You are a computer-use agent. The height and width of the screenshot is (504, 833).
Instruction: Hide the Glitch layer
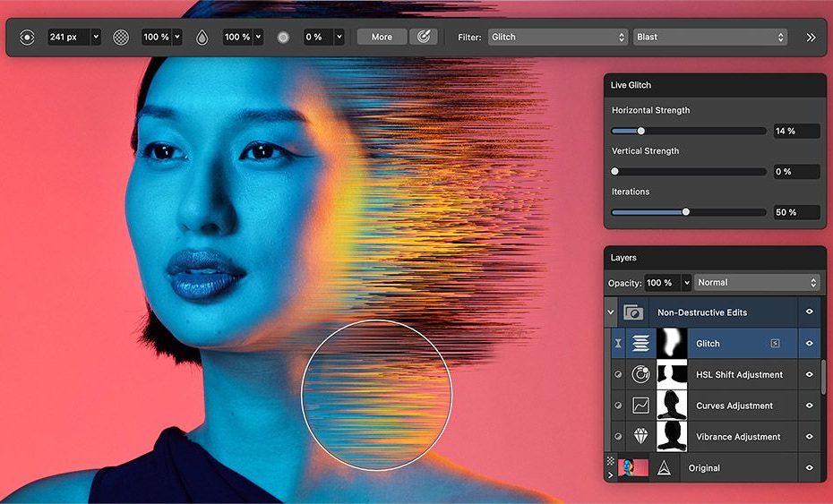pyautogui.click(x=809, y=344)
